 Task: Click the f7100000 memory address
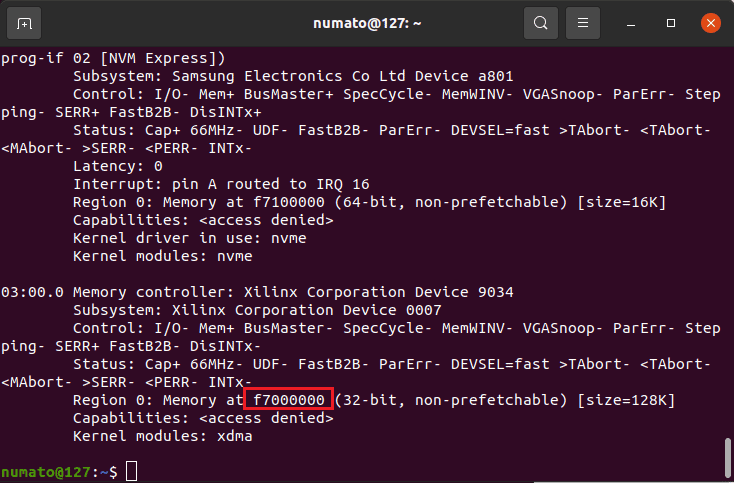pyautogui.click(x=288, y=202)
